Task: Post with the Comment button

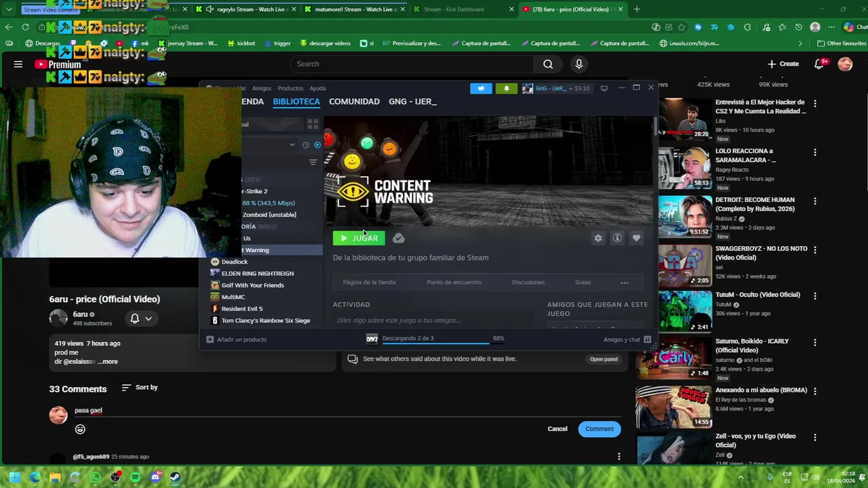Action: (599, 429)
